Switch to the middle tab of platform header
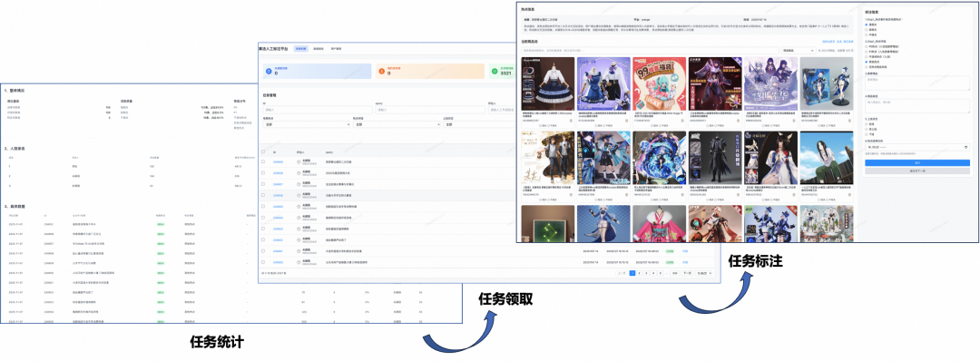The width and height of the screenshot is (980, 361). (318, 48)
